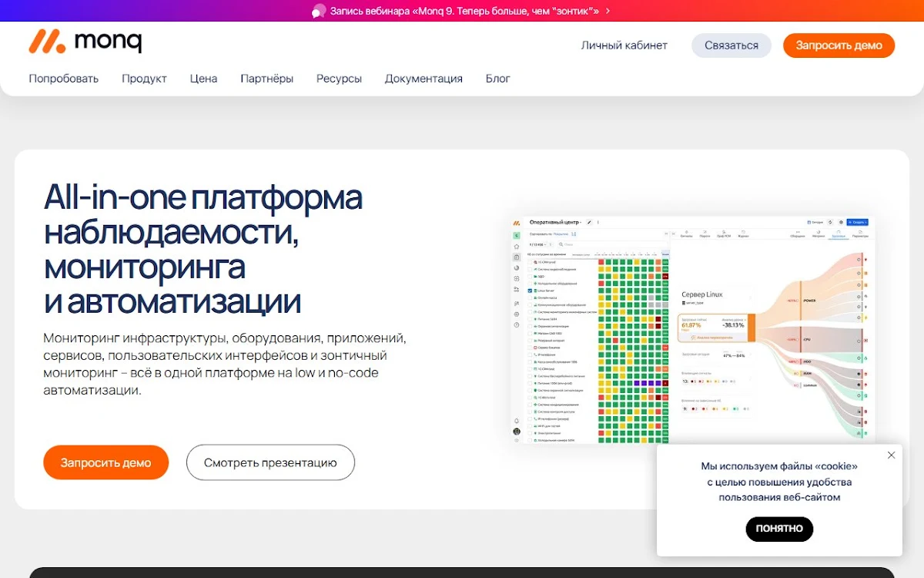Open Личный кабинет
924x578 pixels.
624,45
